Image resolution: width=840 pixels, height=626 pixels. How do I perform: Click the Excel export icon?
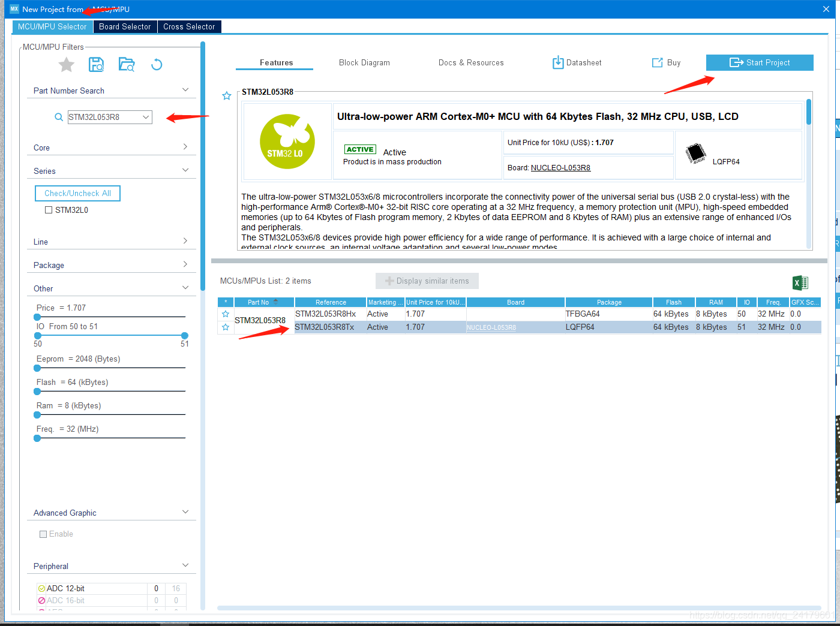800,282
